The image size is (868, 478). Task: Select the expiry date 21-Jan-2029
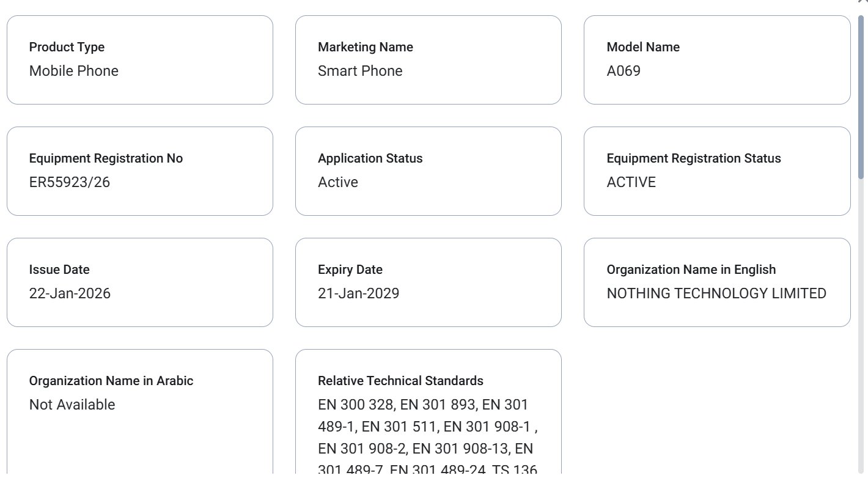[358, 293]
